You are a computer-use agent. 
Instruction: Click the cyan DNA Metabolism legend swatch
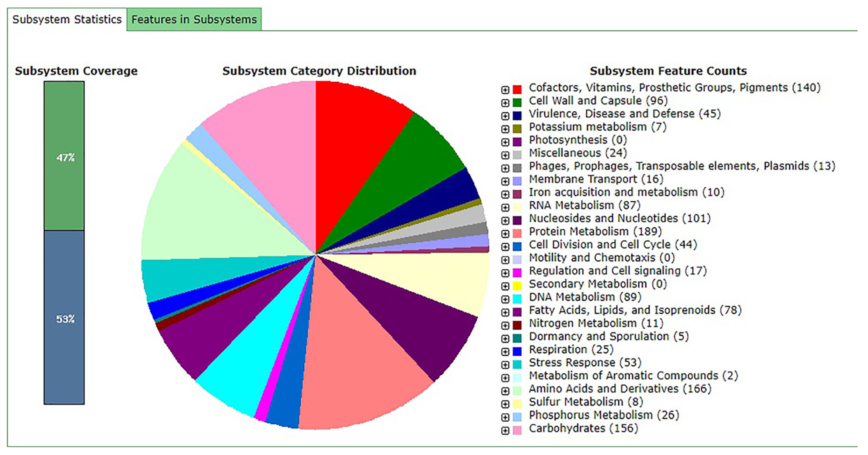517,299
